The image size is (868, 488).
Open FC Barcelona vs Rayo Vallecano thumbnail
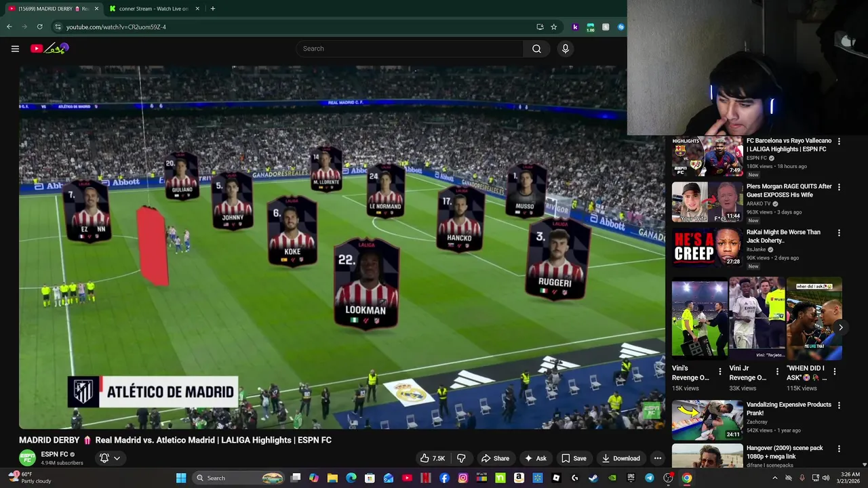pyautogui.click(x=707, y=157)
